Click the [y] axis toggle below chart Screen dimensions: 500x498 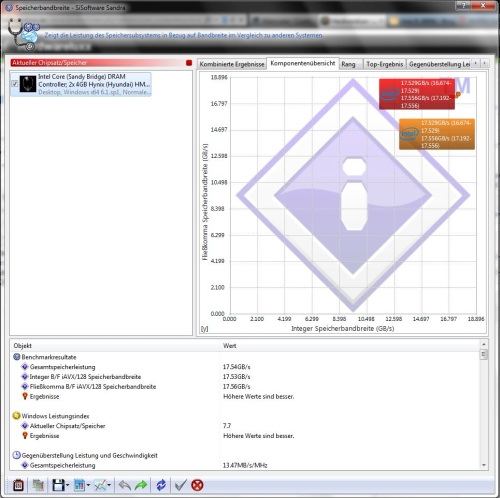[x=204, y=329]
